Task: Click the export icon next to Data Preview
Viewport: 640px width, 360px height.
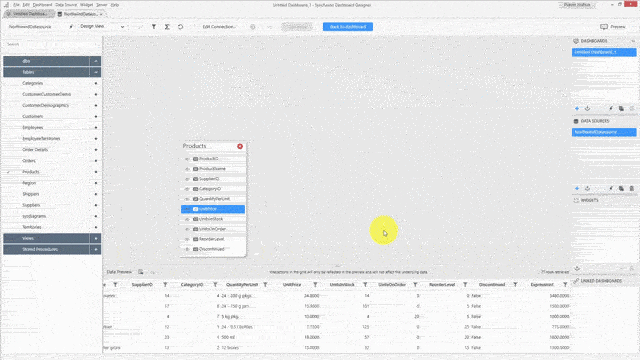Action: pos(140,272)
